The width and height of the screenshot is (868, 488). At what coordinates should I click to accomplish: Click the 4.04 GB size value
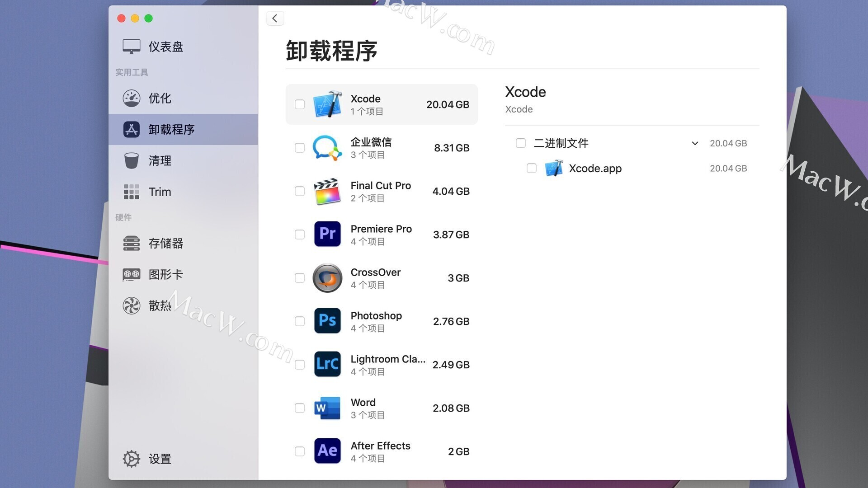[451, 191]
